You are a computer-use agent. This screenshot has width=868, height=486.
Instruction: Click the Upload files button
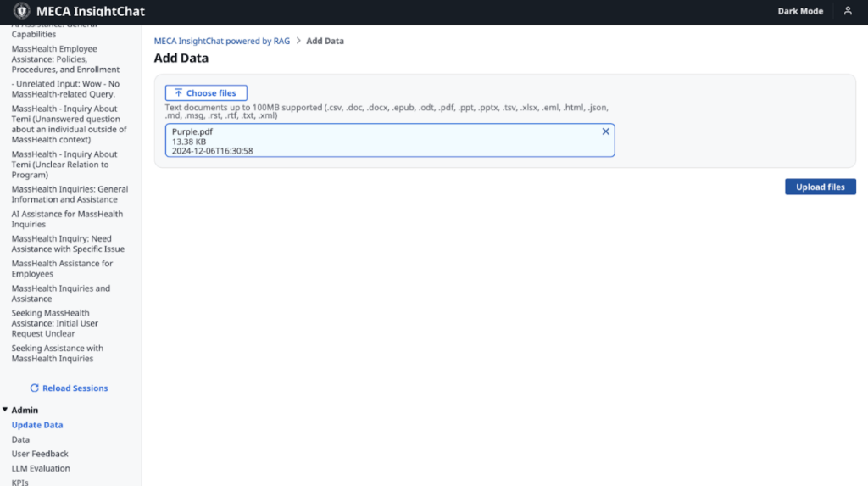(x=821, y=187)
